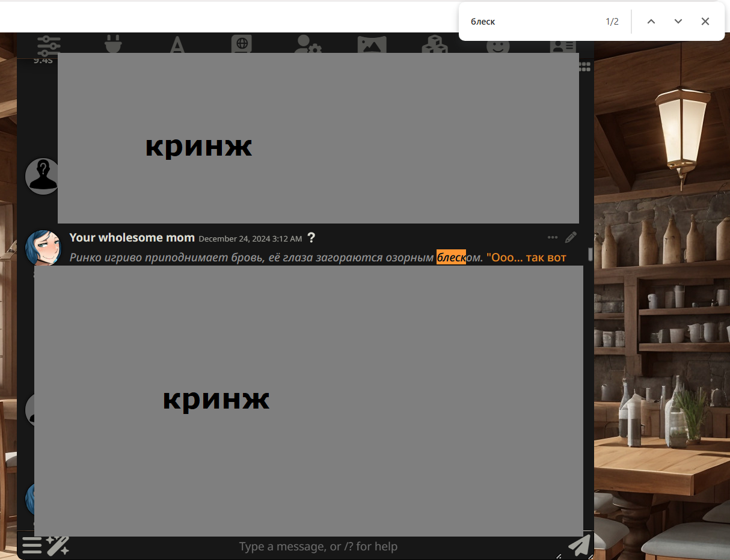The width and height of the screenshot is (730, 560).
Task: Open user settings person-gear icon
Action: (x=308, y=44)
